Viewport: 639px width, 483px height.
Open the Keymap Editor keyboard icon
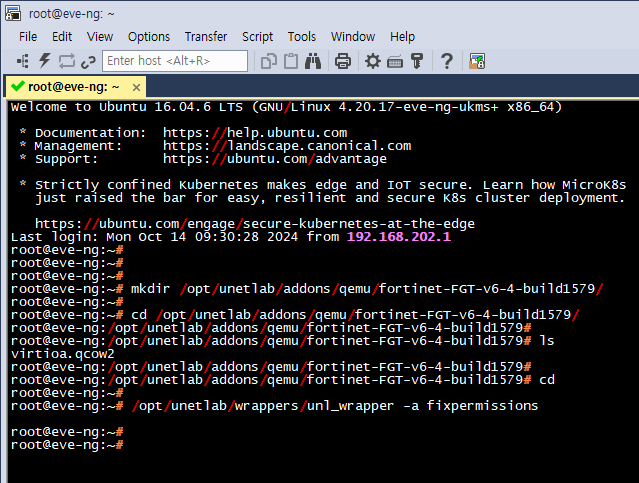coord(394,62)
